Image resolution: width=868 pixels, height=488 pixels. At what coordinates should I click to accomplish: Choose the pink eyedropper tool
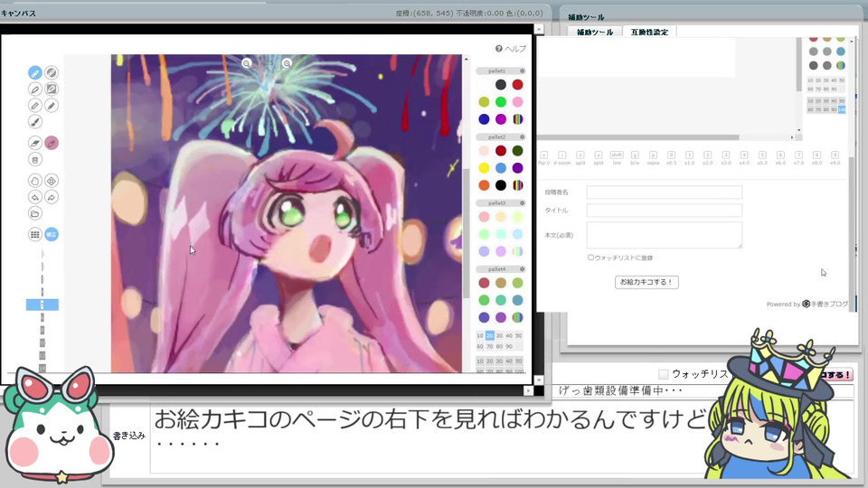click(52, 144)
